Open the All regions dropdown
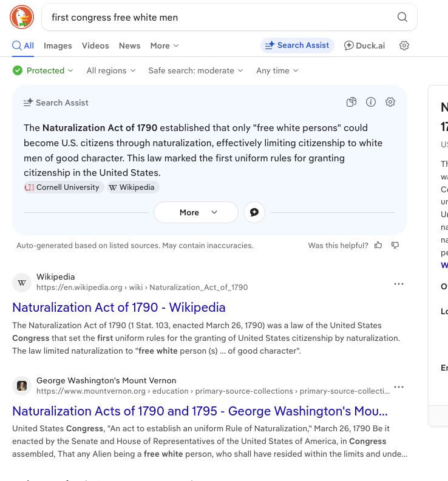This screenshot has width=448, height=481. 111,70
